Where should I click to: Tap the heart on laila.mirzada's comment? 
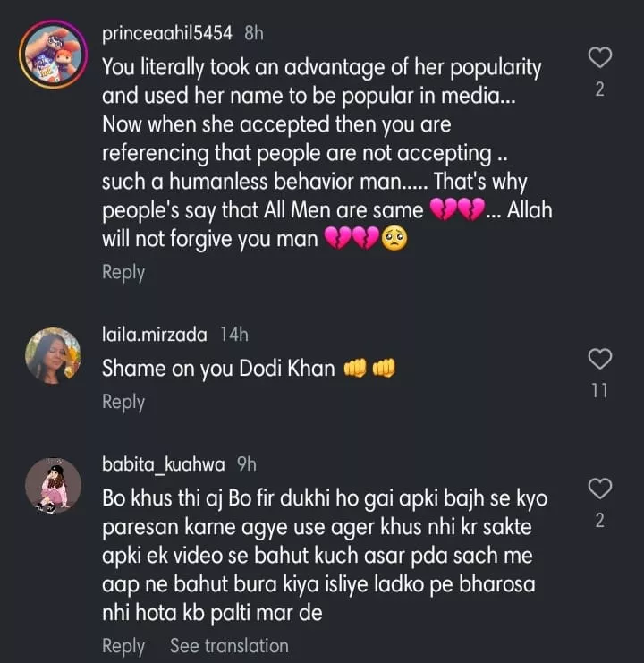pyautogui.click(x=600, y=360)
